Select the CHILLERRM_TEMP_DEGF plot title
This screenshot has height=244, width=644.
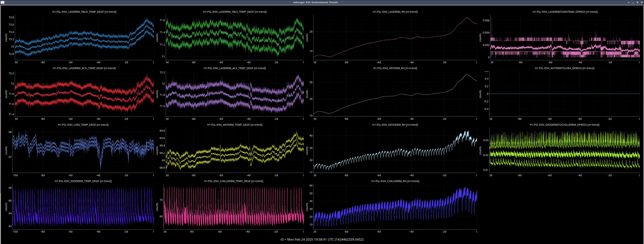pyautogui.click(x=234, y=181)
